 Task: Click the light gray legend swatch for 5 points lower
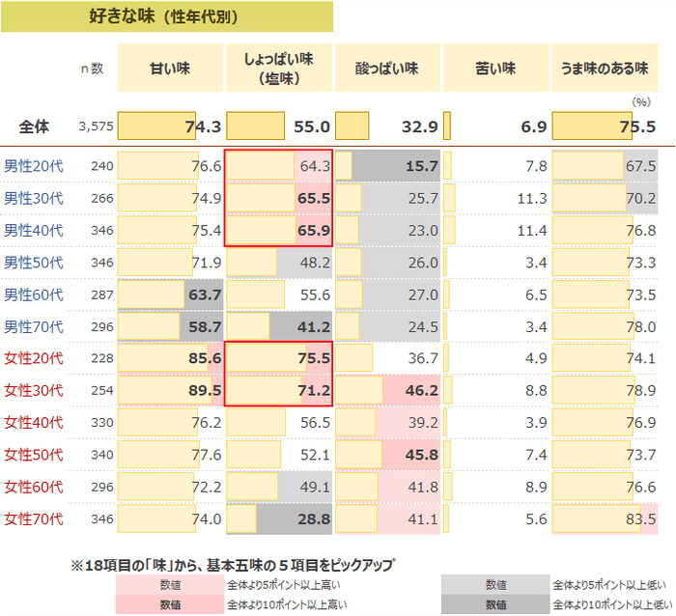point(495,585)
